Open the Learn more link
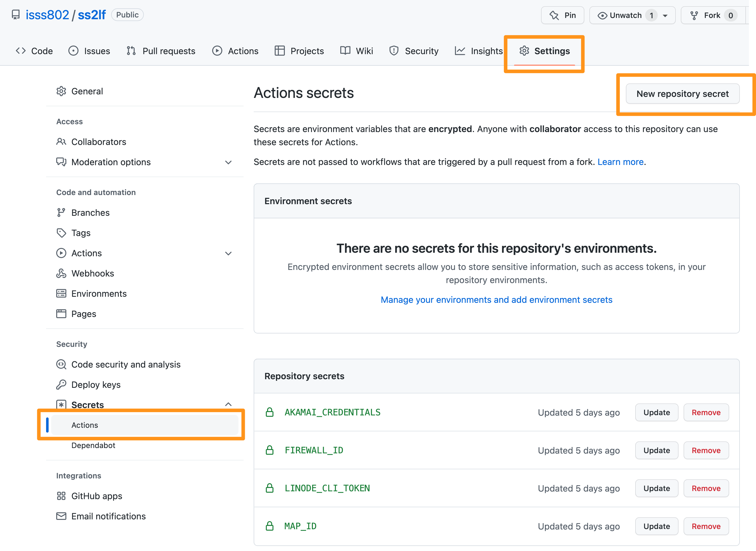This screenshot has height=551, width=756. (x=621, y=162)
